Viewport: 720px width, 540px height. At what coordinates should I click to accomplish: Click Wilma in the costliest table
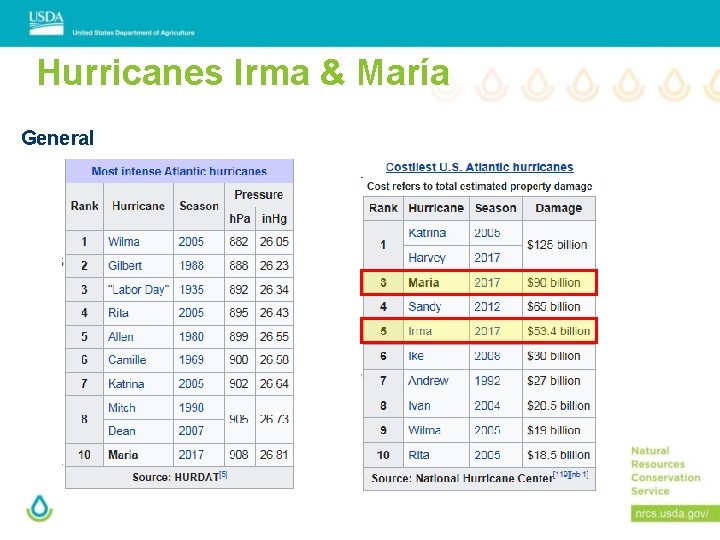click(424, 430)
